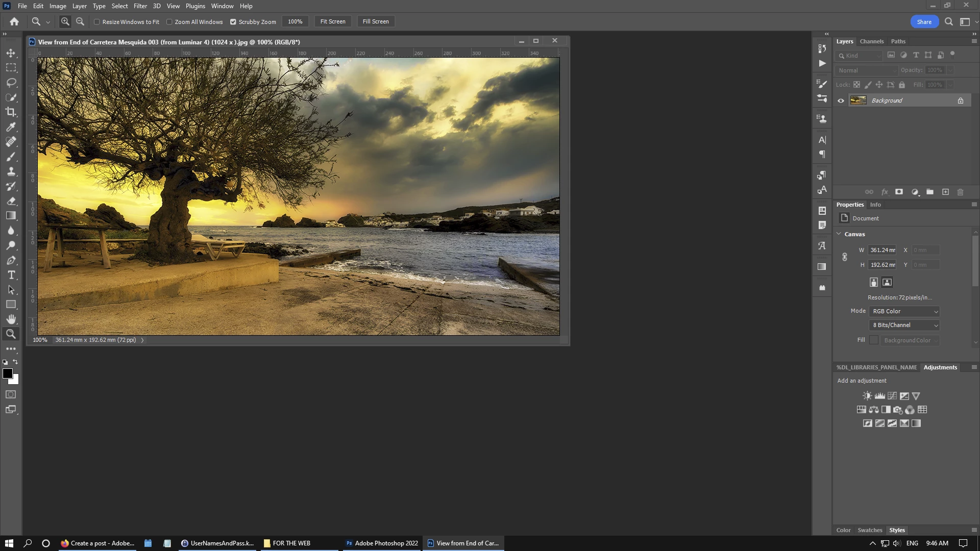Disable Scrubby Zoom checkbox
The height and width of the screenshot is (551, 980).
click(233, 22)
